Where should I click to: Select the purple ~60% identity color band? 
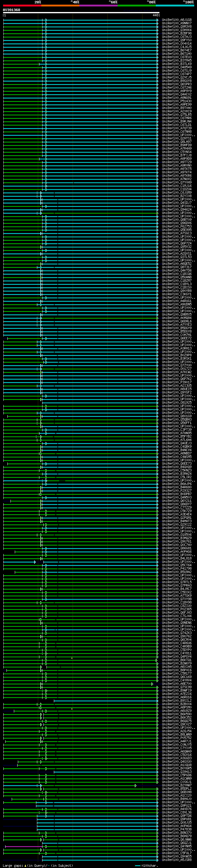click(x=99, y=6)
